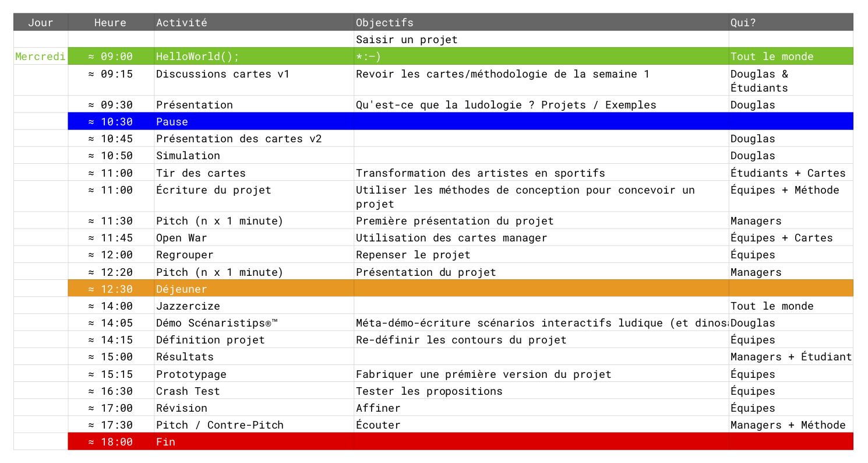
Task: Select the green "Mercredi" day cell
Action: [x=40, y=57]
